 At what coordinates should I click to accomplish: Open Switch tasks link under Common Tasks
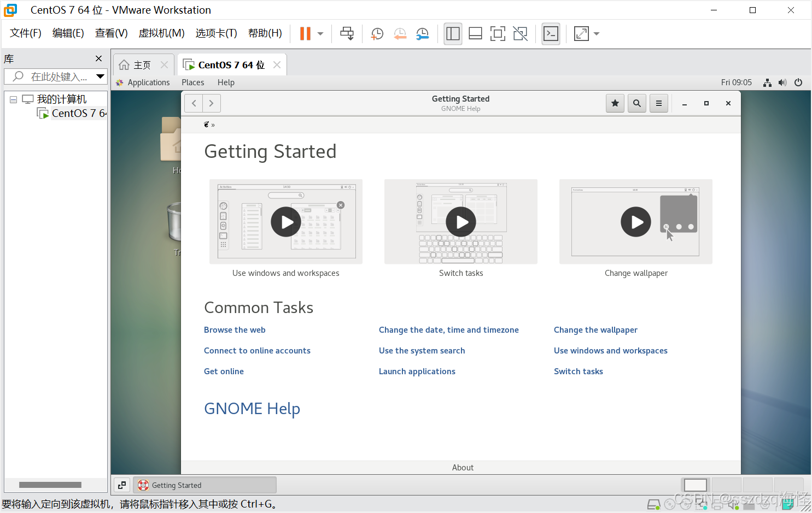pos(578,372)
